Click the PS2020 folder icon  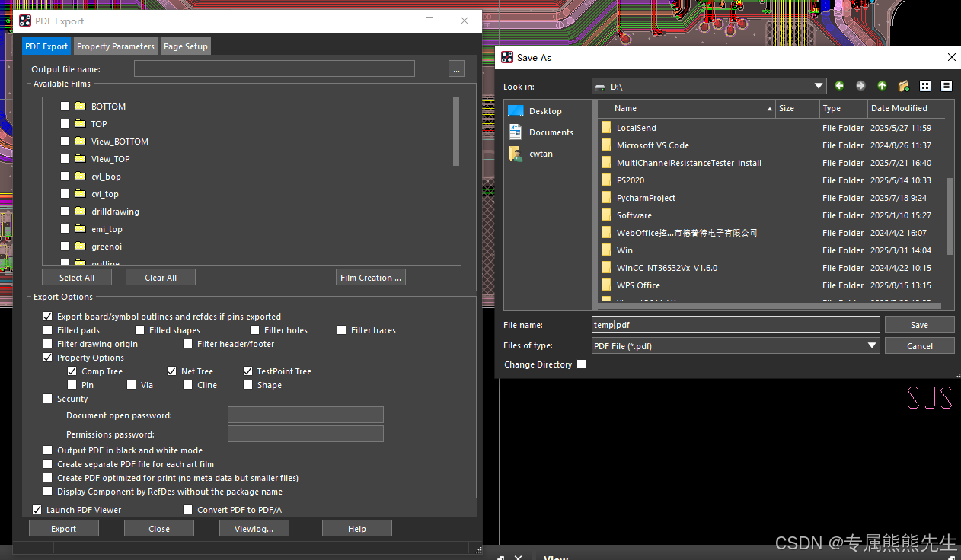click(606, 180)
